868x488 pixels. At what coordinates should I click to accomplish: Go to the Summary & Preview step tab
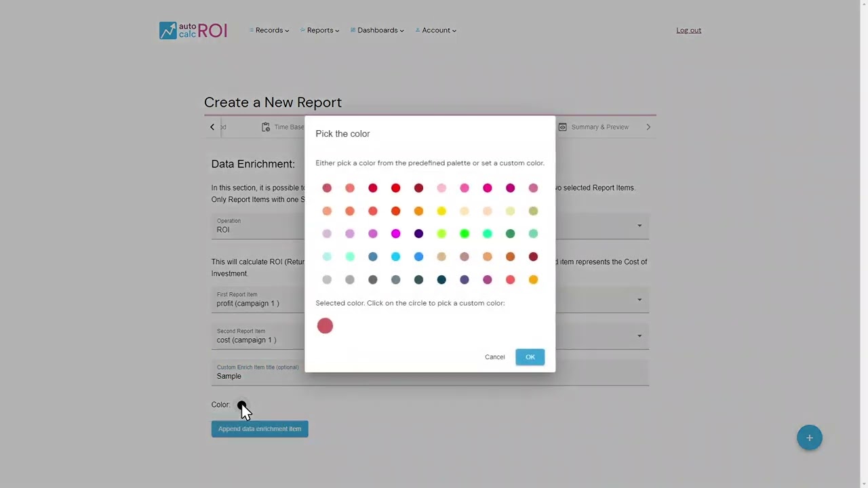click(x=593, y=127)
